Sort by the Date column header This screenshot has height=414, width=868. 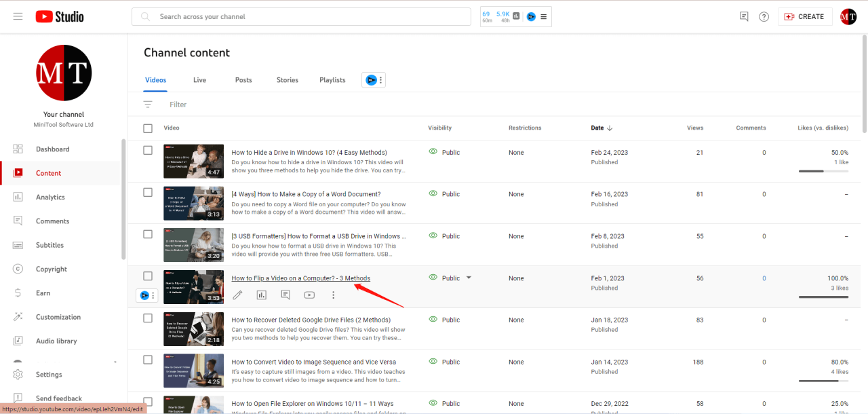coord(597,128)
